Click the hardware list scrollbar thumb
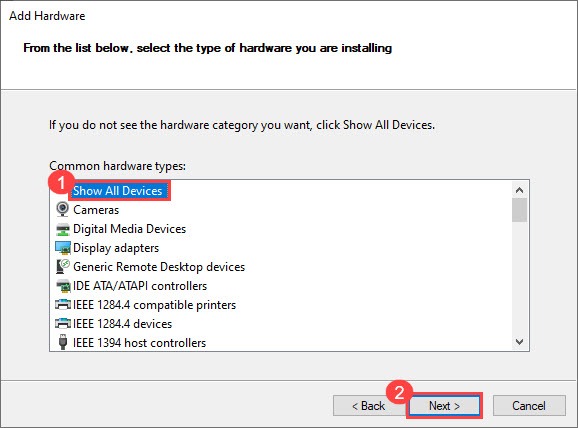This screenshot has width=578, height=428. [519, 210]
